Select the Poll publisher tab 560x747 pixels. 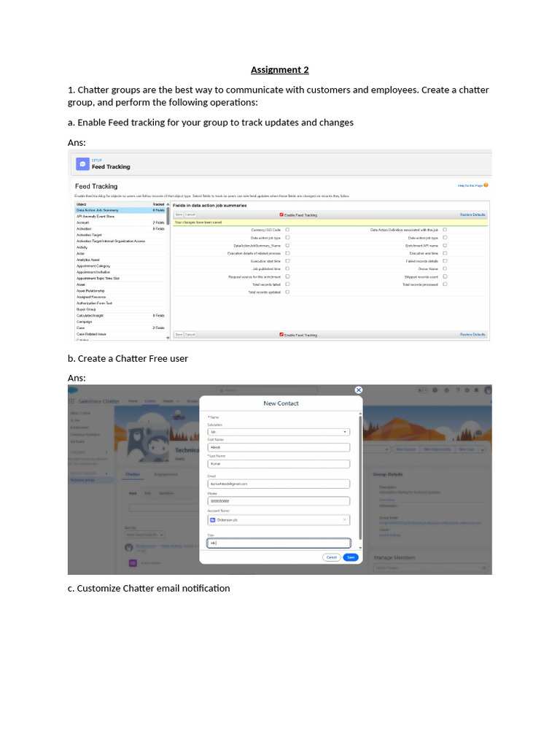[x=147, y=493]
